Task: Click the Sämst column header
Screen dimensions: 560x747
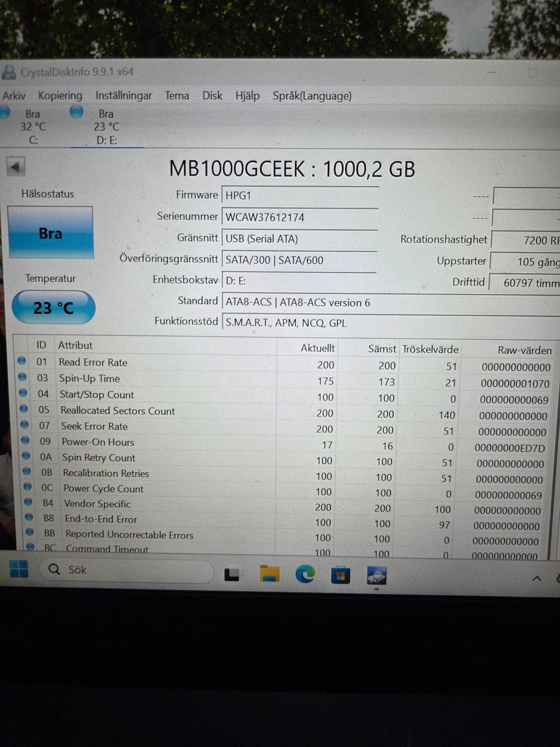Action: (x=382, y=348)
